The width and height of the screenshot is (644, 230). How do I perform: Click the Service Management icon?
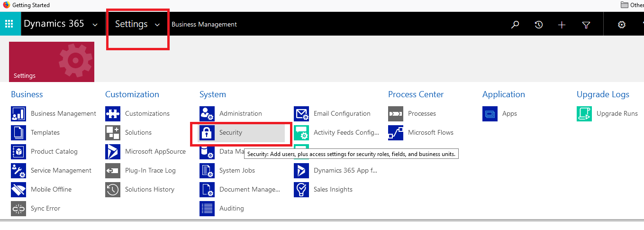18,171
